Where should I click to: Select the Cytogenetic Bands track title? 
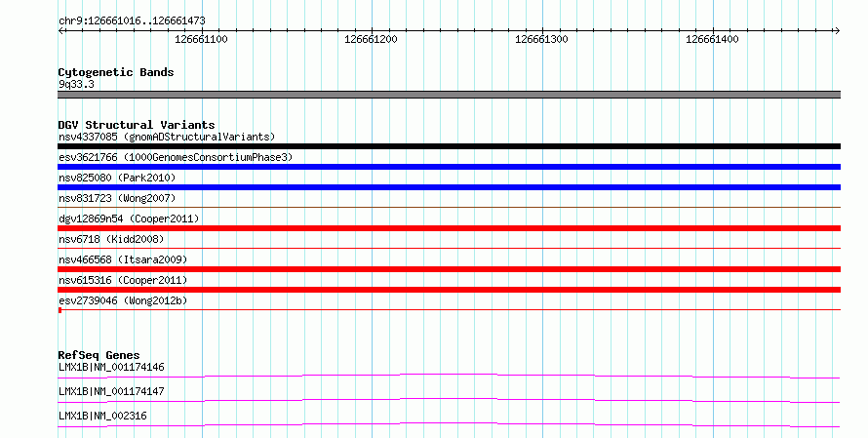click(x=116, y=72)
